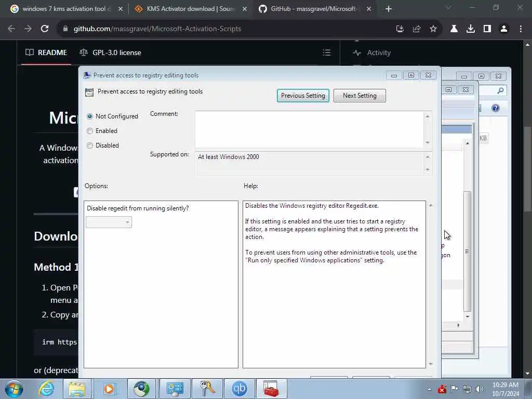Open the README tab on GitHub
Screen dimensions: 532x399
pos(46,52)
